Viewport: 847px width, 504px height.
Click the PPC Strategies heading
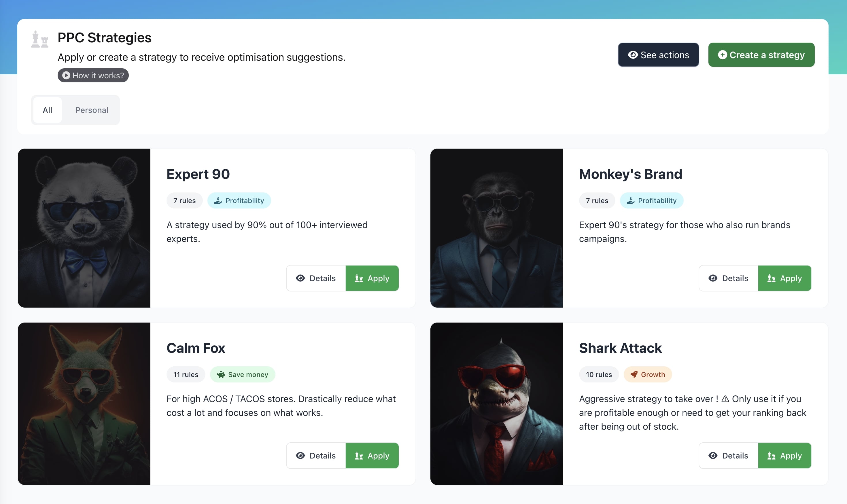[104, 38]
